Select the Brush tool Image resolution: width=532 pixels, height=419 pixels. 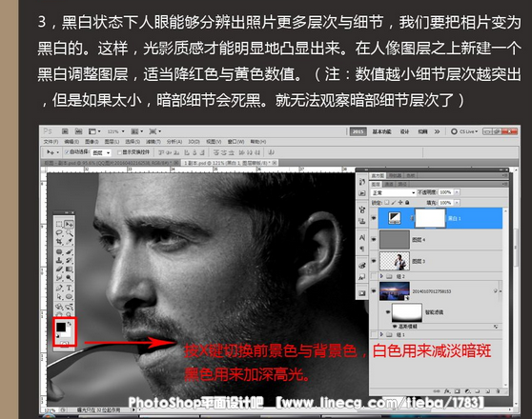[x=69, y=251]
